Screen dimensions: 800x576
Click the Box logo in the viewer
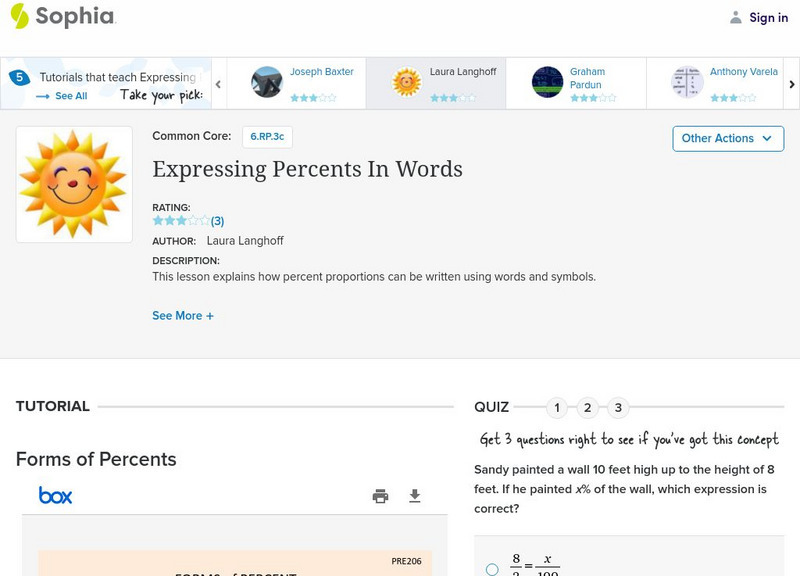[x=55, y=496]
